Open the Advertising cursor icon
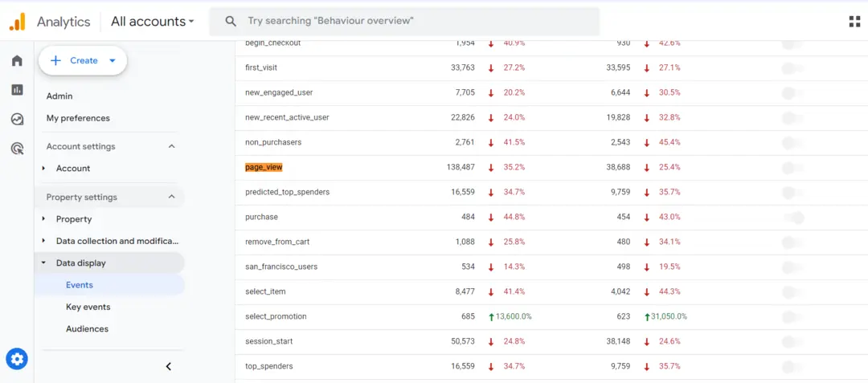Screen dimensions: 868x383 coord(17,148)
